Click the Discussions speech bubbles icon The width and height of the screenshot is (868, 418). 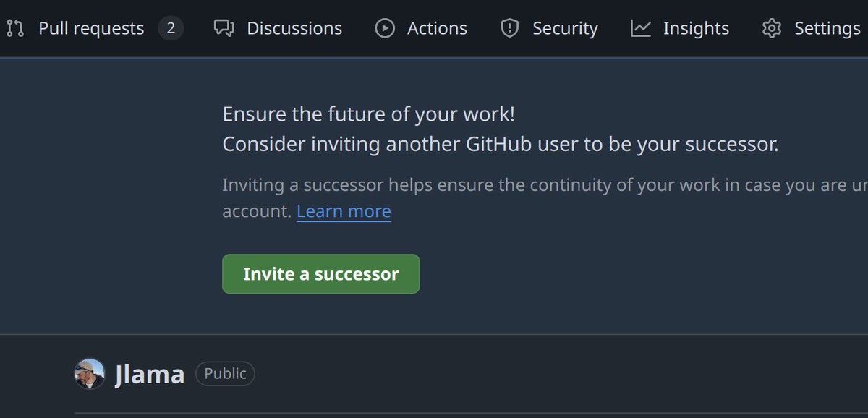point(224,28)
